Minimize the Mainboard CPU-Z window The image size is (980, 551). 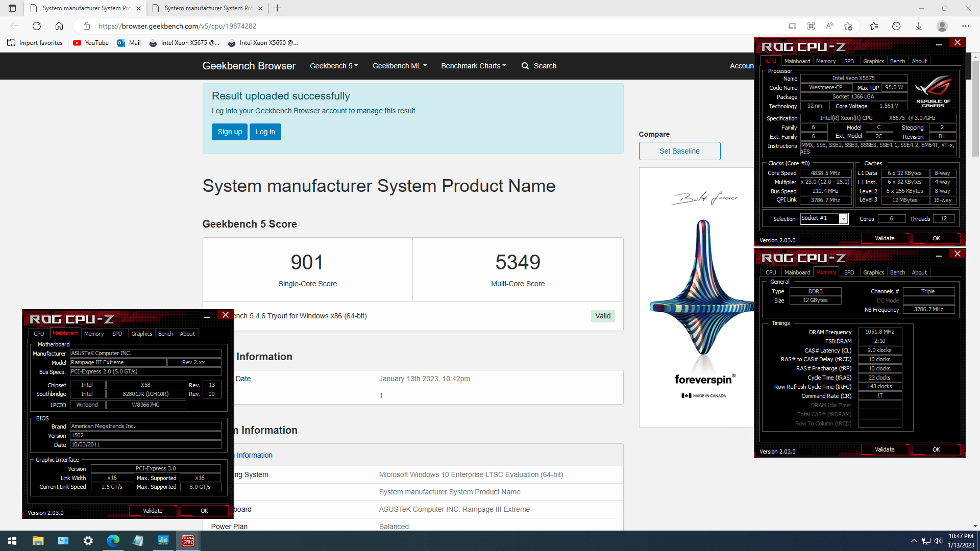tap(207, 316)
